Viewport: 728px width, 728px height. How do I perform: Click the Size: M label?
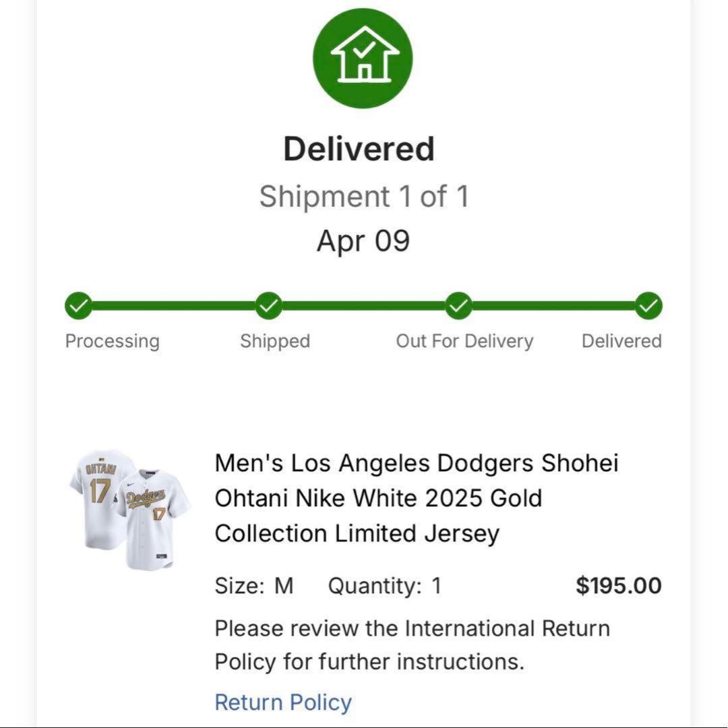(x=254, y=586)
